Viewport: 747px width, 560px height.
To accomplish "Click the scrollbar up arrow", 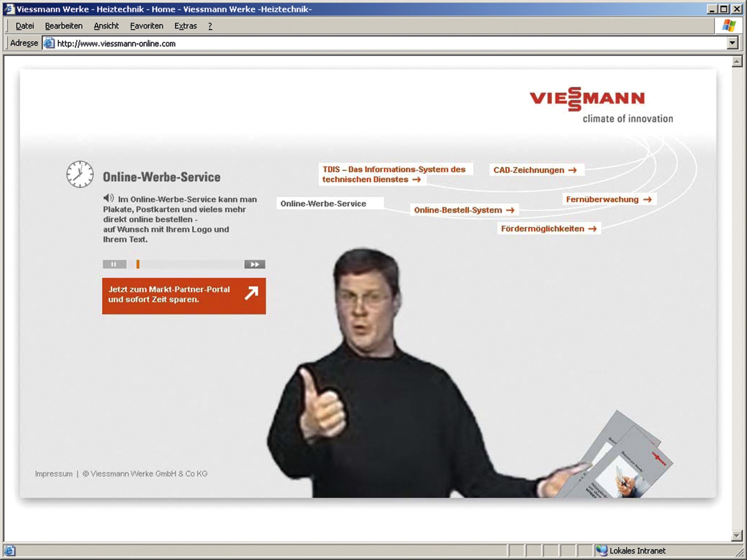I will 737,62.
